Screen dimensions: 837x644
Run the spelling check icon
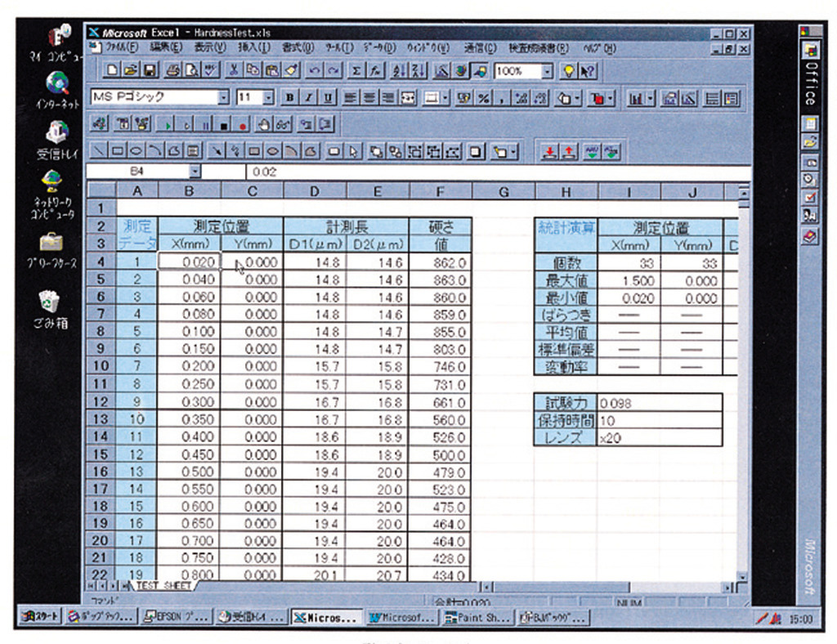click(x=210, y=70)
